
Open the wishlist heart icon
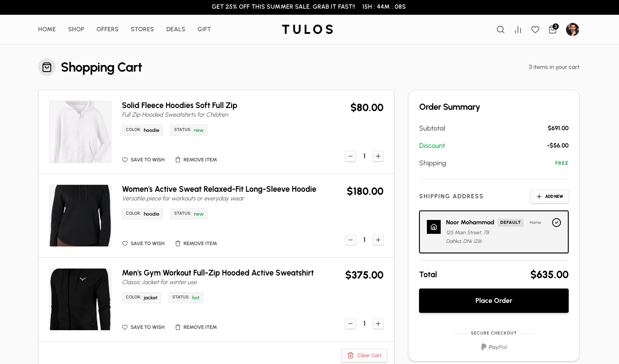click(535, 30)
